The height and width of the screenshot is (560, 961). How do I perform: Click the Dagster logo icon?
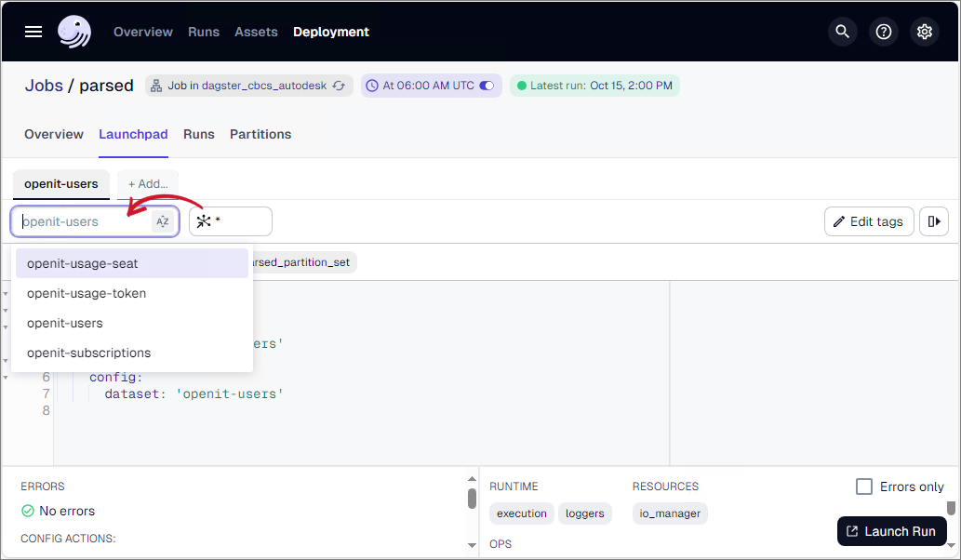tap(74, 31)
